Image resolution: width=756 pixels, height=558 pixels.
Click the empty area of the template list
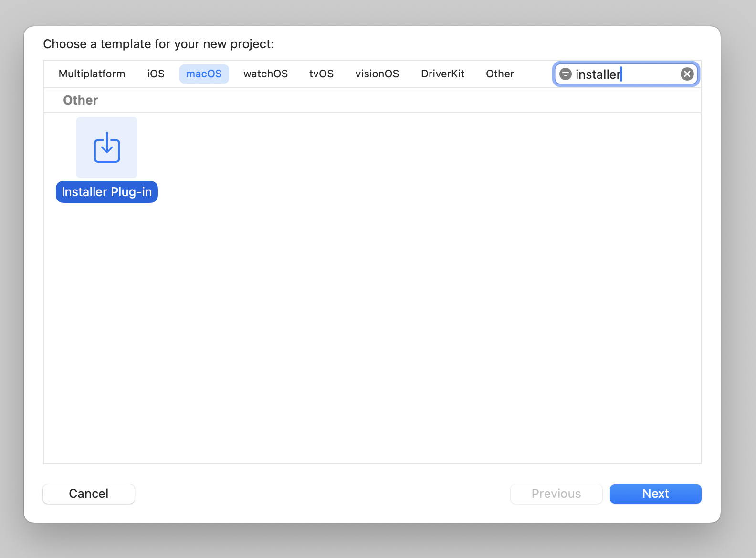pyautogui.click(x=372, y=310)
